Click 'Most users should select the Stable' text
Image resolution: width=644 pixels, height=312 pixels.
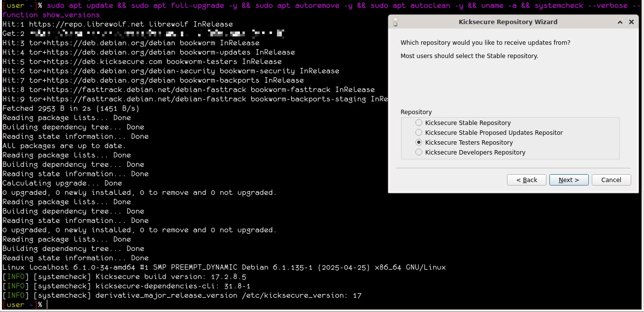click(x=469, y=56)
